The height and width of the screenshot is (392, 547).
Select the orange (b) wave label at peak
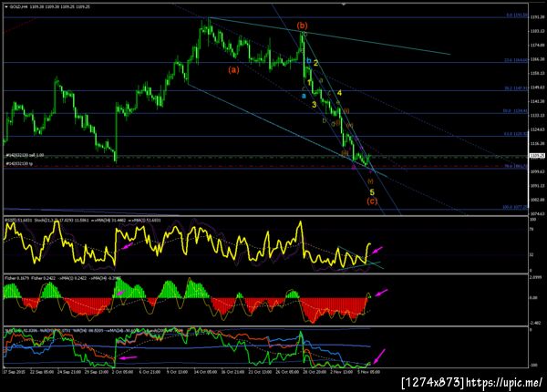(302, 26)
